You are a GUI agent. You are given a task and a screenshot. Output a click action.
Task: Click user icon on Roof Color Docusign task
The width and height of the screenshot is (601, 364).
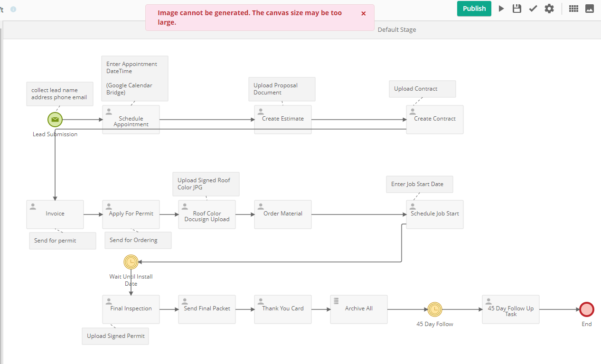tap(185, 206)
